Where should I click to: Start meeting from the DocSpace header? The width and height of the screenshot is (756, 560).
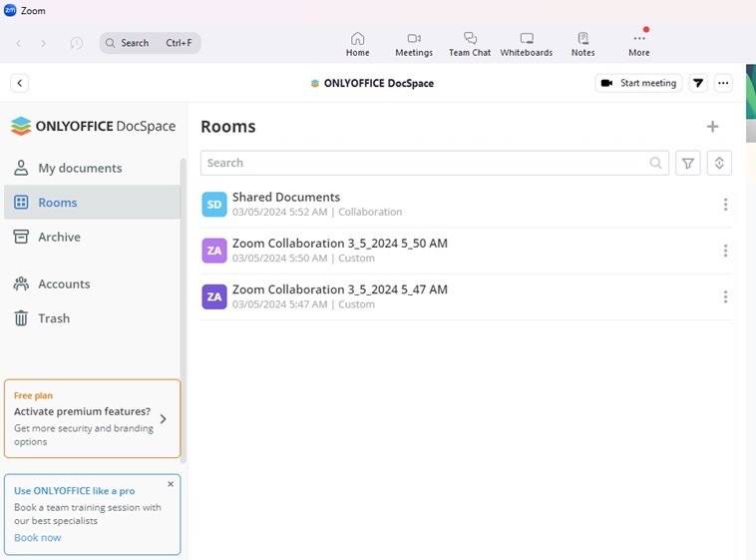click(638, 83)
